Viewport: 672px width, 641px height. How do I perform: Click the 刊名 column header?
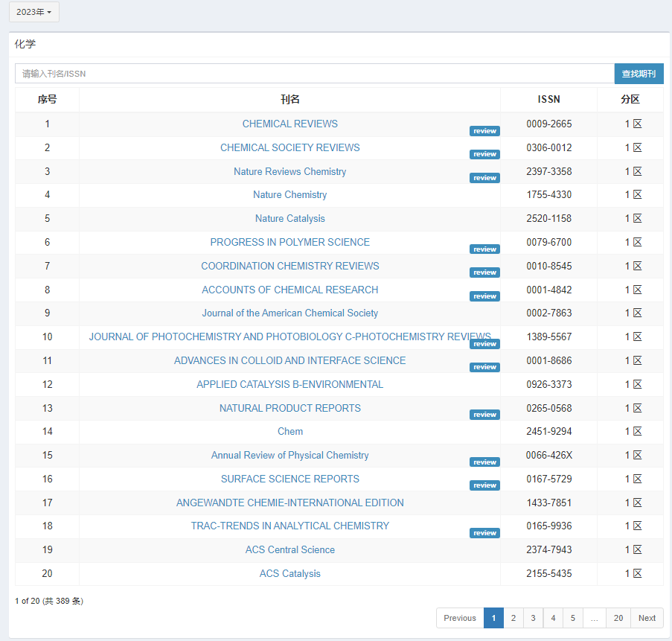(x=289, y=100)
